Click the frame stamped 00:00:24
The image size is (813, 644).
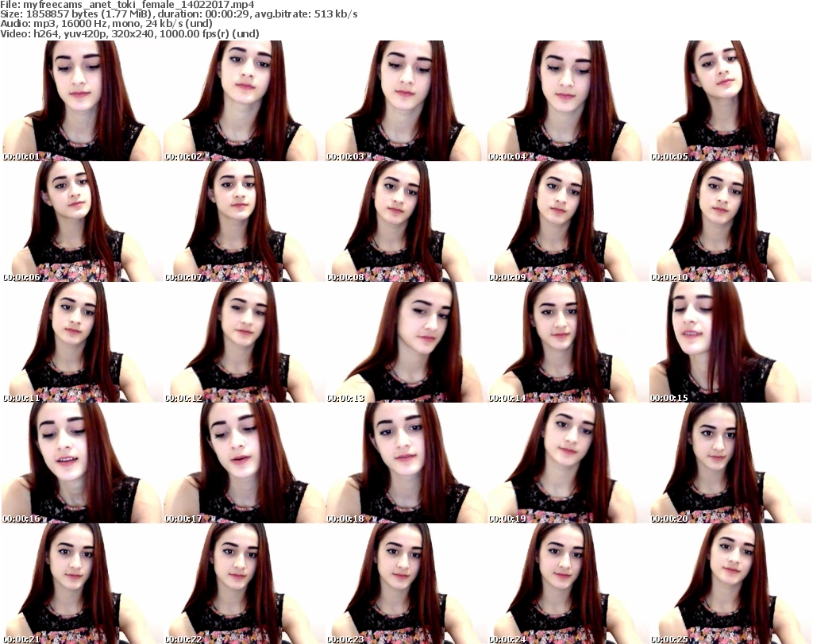(x=568, y=584)
